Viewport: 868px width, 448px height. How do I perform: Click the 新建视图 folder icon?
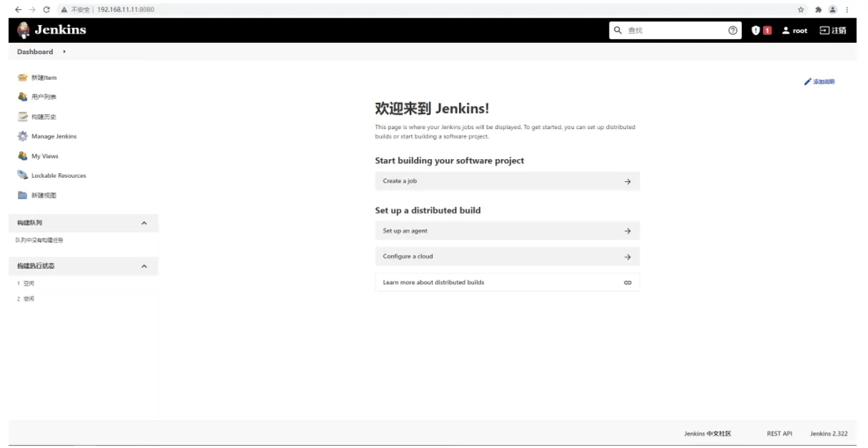click(x=22, y=195)
